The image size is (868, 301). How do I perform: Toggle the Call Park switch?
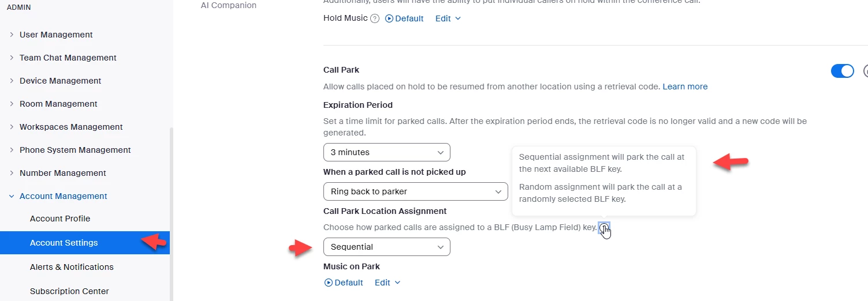[x=842, y=71]
